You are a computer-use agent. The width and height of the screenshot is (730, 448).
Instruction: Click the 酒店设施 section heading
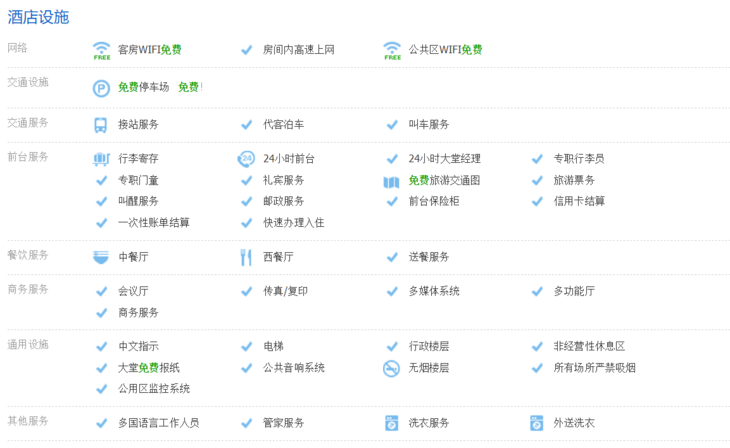click(39, 16)
